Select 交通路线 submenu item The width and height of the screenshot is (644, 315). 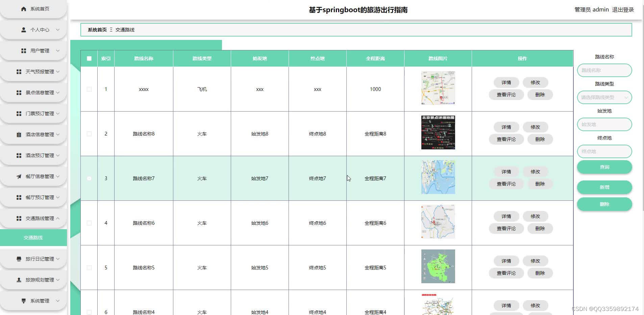(33, 238)
